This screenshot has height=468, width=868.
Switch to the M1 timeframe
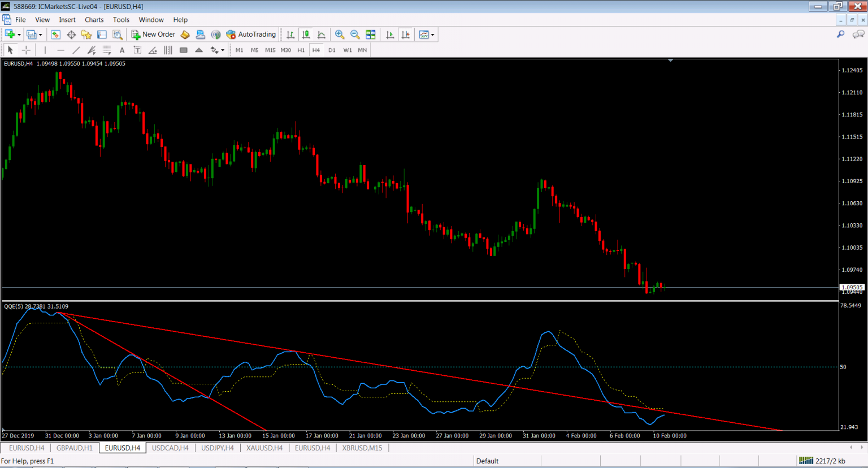240,50
